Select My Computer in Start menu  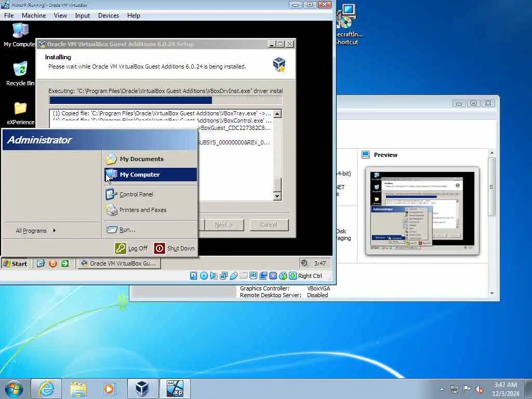tap(150, 175)
